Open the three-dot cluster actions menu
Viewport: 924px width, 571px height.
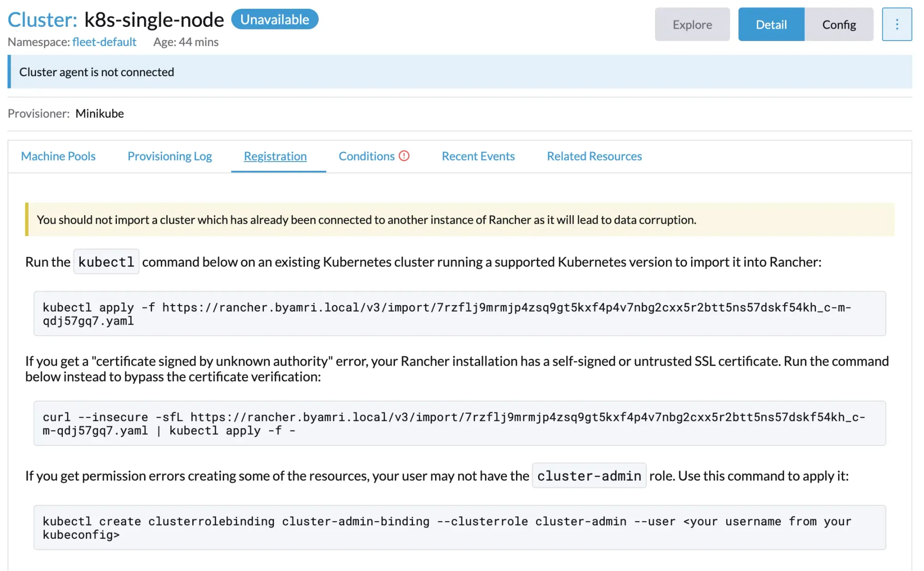[x=896, y=24]
